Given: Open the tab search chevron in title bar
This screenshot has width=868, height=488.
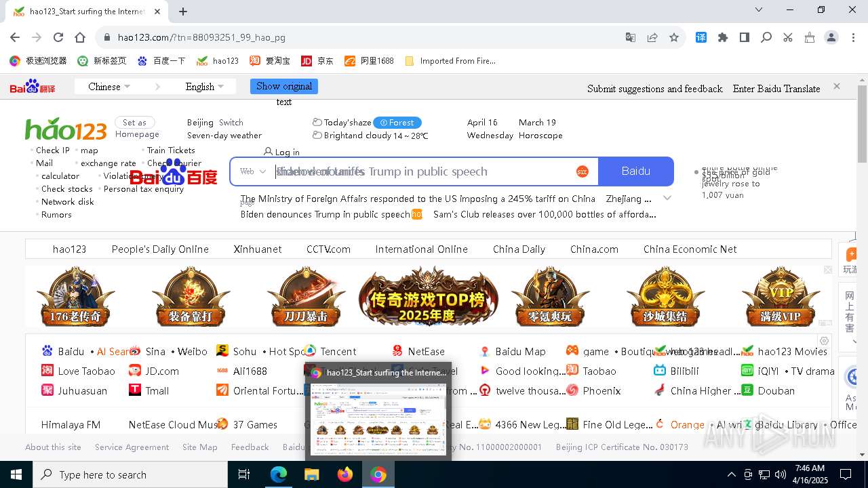Looking at the screenshot, I should coord(759,9).
